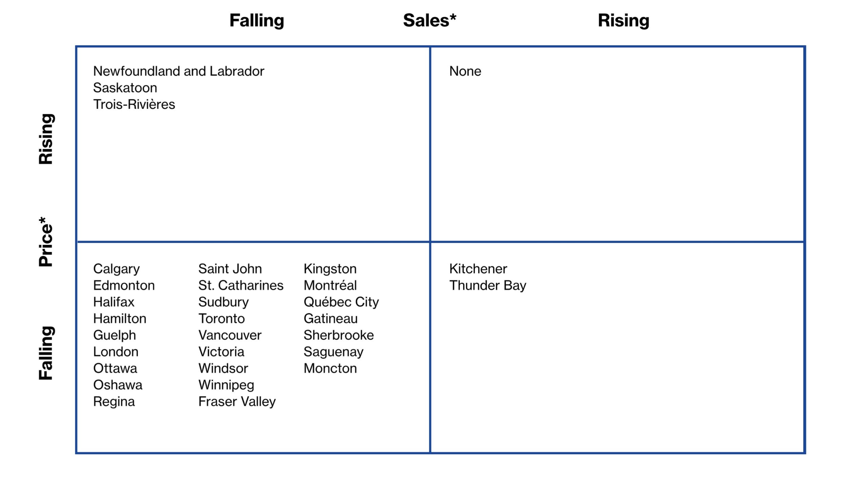
Task: Click the Toronto entry
Action: click(x=221, y=319)
